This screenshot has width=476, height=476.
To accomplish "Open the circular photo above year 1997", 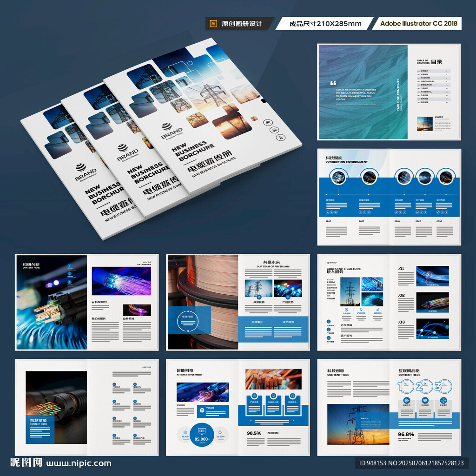I will point(338,177).
